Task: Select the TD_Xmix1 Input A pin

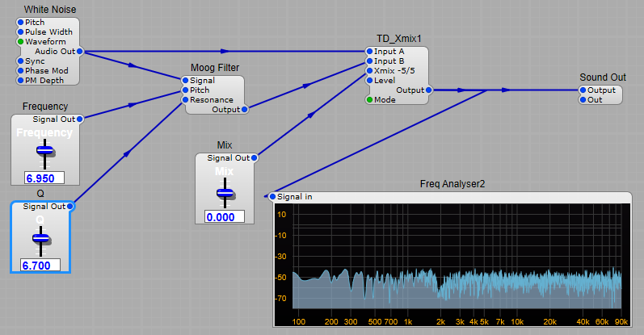Action: click(369, 52)
